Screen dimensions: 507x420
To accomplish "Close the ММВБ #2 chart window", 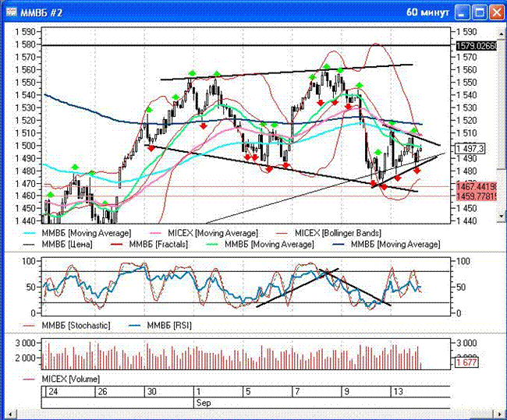I will click(x=497, y=12).
